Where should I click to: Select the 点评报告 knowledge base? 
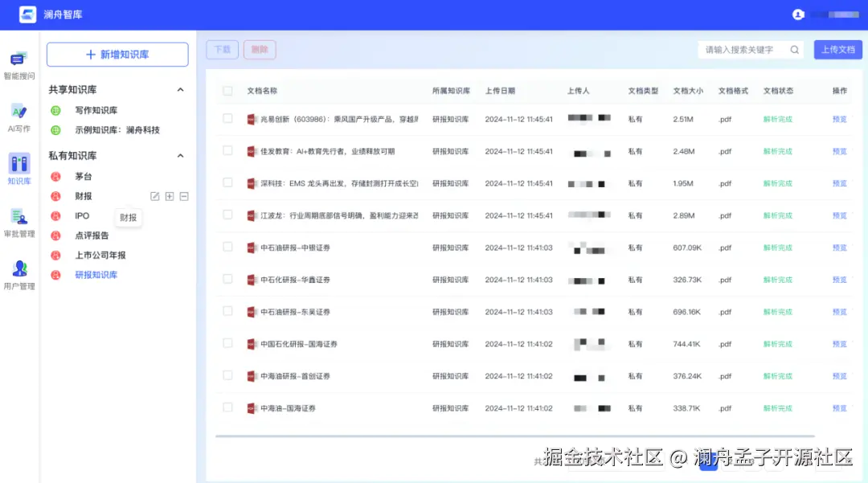92,235
